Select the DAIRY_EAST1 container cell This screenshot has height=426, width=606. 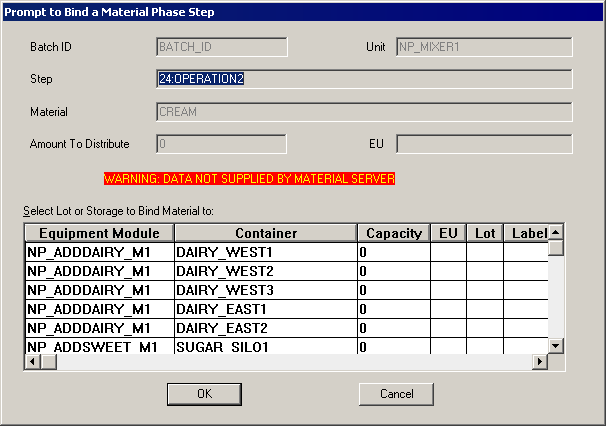266,309
